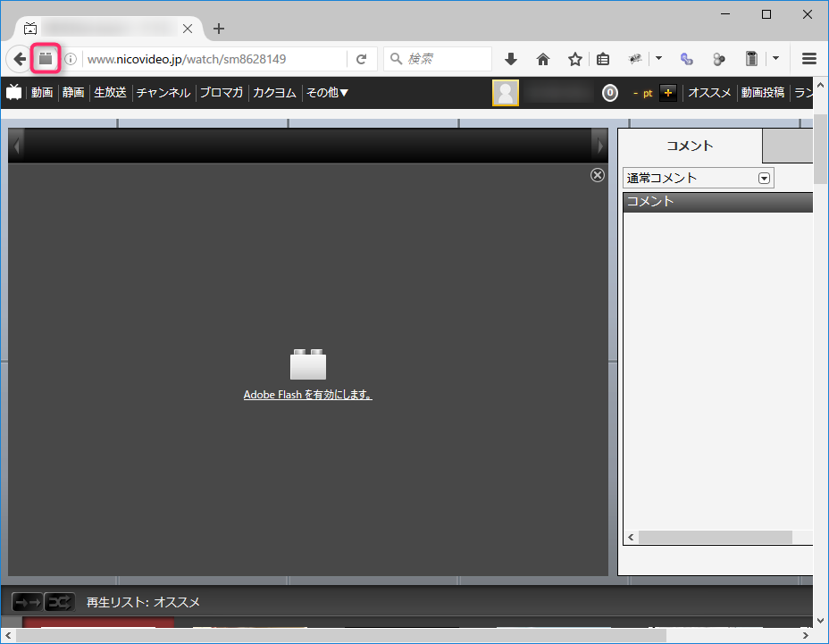Open the Downloads arrow in toolbar
Viewport: 829px width, 644px height.
pyautogui.click(x=511, y=59)
